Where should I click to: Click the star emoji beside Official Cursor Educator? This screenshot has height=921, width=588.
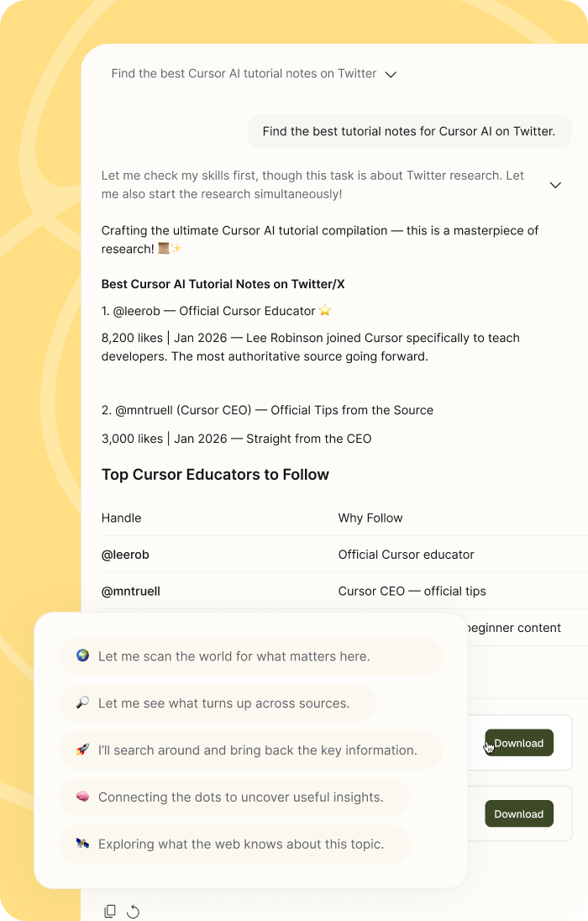pyautogui.click(x=325, y=311)
